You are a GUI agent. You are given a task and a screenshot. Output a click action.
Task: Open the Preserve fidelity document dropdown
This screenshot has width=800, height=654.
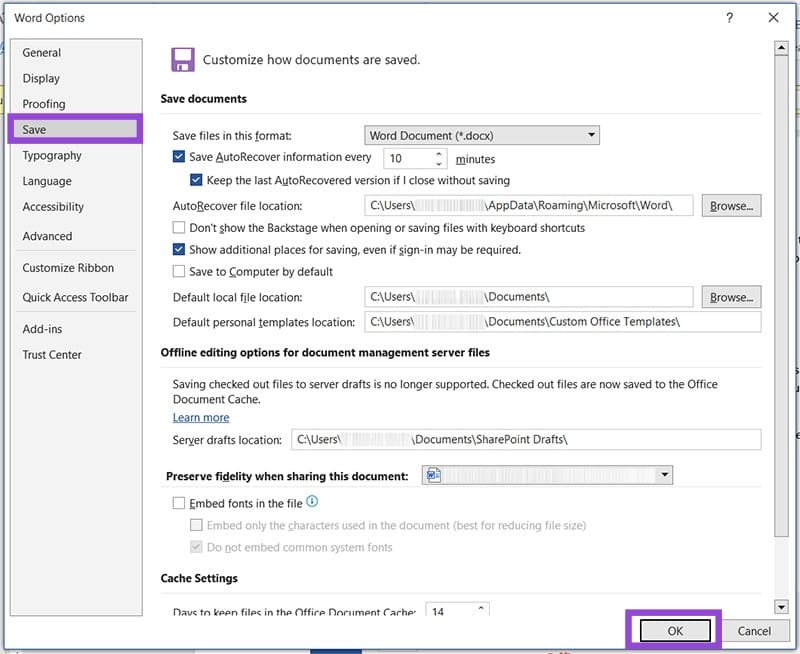(x=665, y=475)
